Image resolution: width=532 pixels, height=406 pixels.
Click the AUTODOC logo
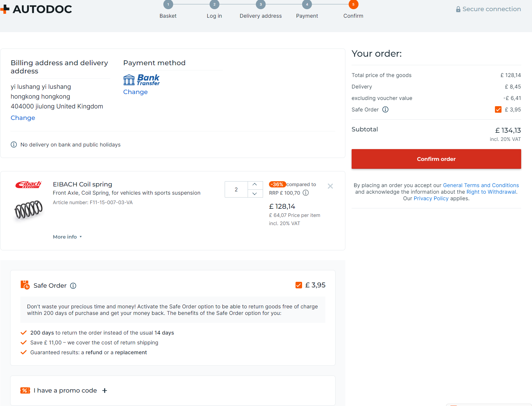pos(37,9)
